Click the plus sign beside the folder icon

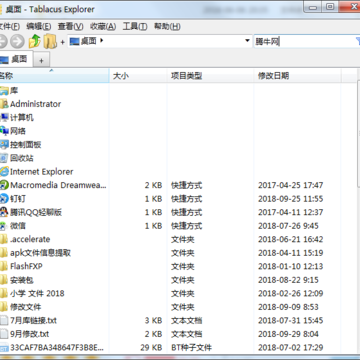click(x=62, y=42)
